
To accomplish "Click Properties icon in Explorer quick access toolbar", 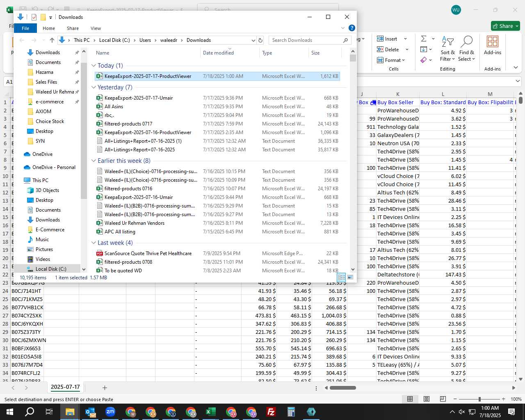I will [x=34, y=17].
